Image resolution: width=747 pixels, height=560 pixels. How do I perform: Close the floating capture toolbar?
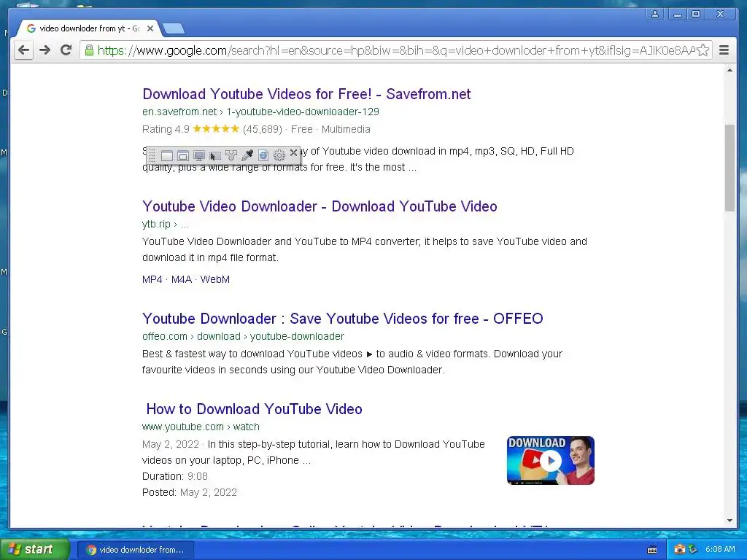point(293,153)
